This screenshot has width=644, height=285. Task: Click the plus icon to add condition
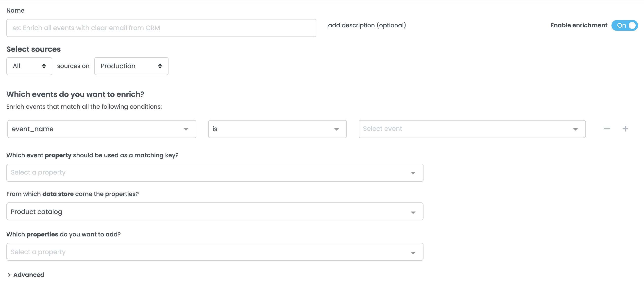[625, 129]
